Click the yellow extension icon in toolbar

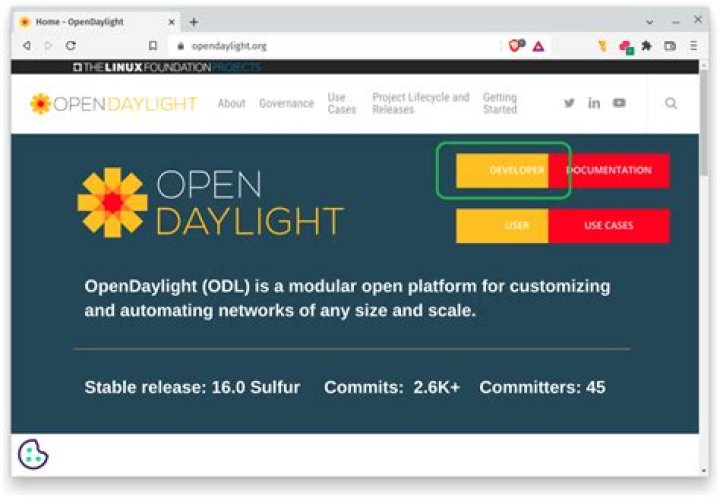[x=602, y=45]
